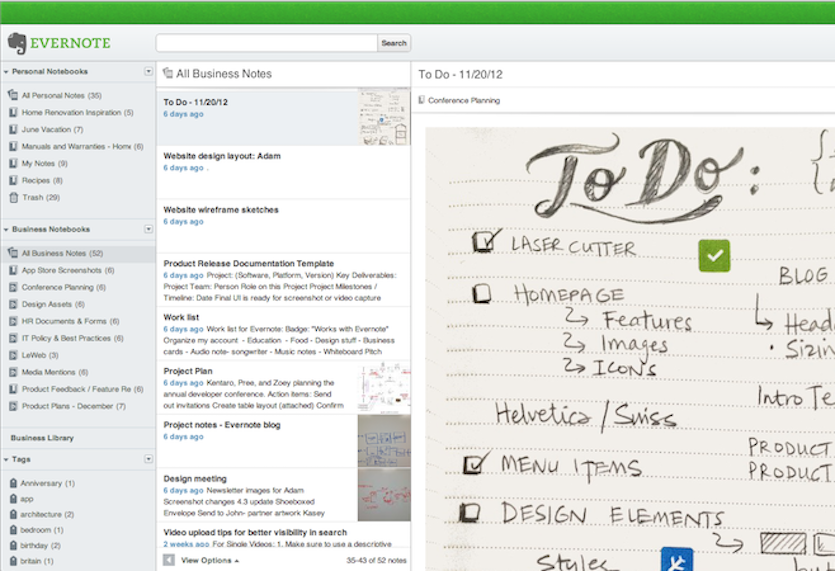Click the app tag icon
The image size is (835, 571).
coord(13,499)
